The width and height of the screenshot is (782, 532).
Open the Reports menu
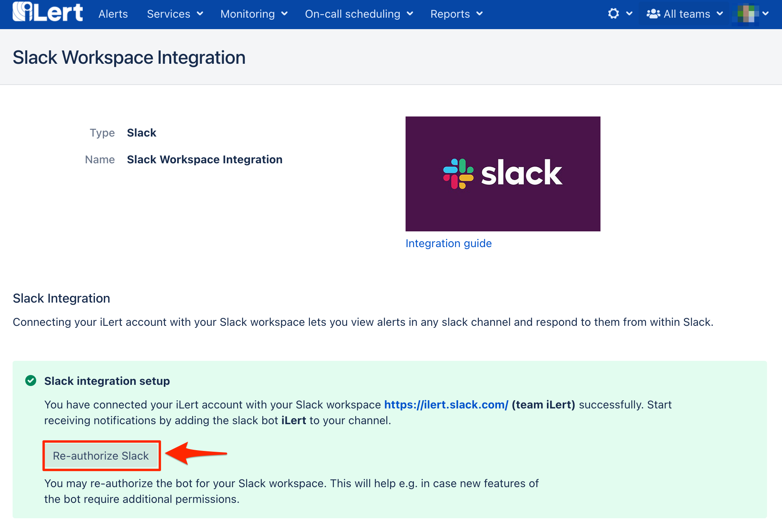(x=456, y=14)
